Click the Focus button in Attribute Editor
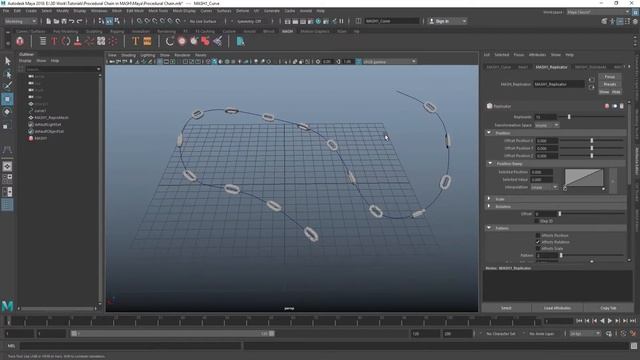 (609, 77)
